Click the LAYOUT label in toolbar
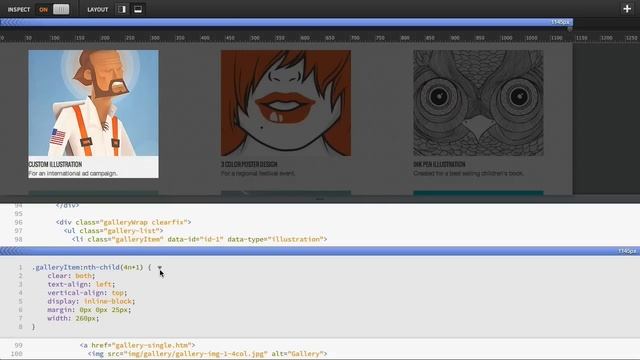Viewport: 640px width, 360px height. [98, 9]
